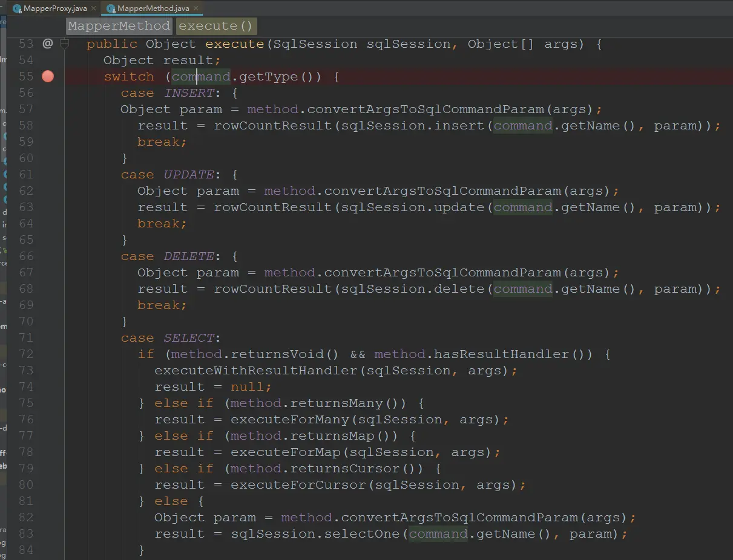Click the 'break' statement on line 69

click(x=159, y=305)
